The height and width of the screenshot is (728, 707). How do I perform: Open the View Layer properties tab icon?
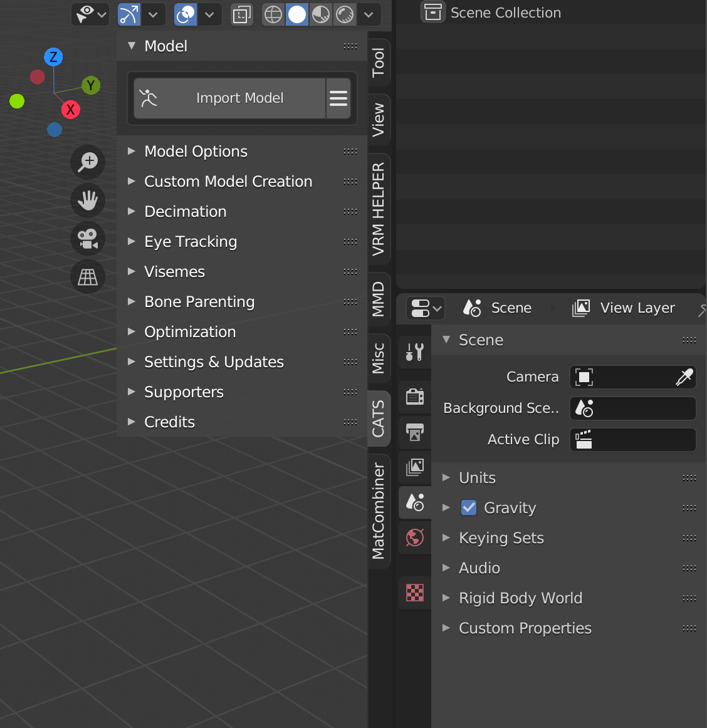[415, 467]
